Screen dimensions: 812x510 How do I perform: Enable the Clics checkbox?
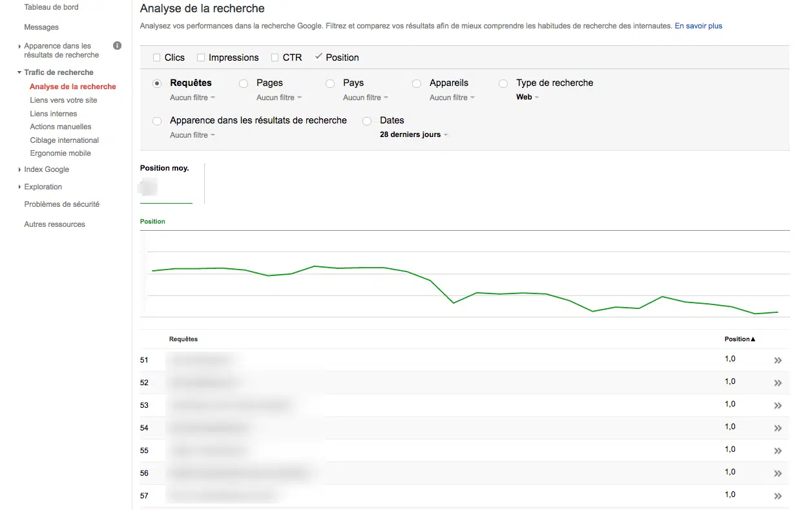click(x=157, y=58)
